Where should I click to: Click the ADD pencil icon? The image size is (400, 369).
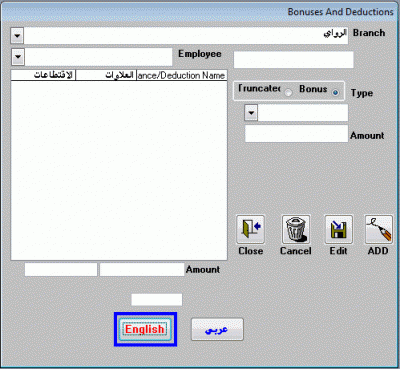379,229
